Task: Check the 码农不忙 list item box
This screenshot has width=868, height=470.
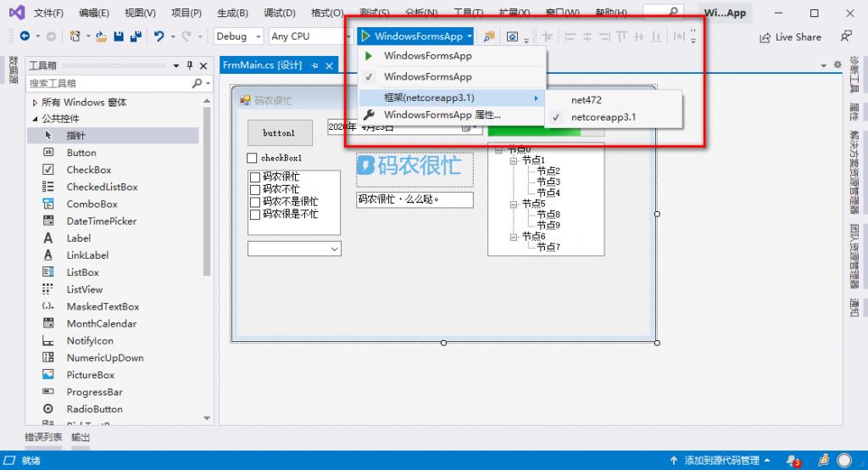Action: tap(255, 189)
